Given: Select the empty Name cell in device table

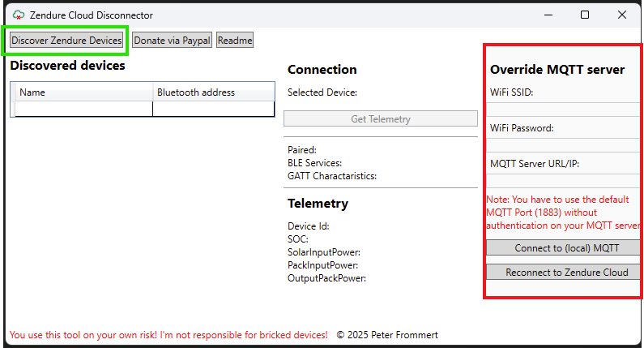Looking at the screenshot, I should pyautogui.click(x=83, y=109).
